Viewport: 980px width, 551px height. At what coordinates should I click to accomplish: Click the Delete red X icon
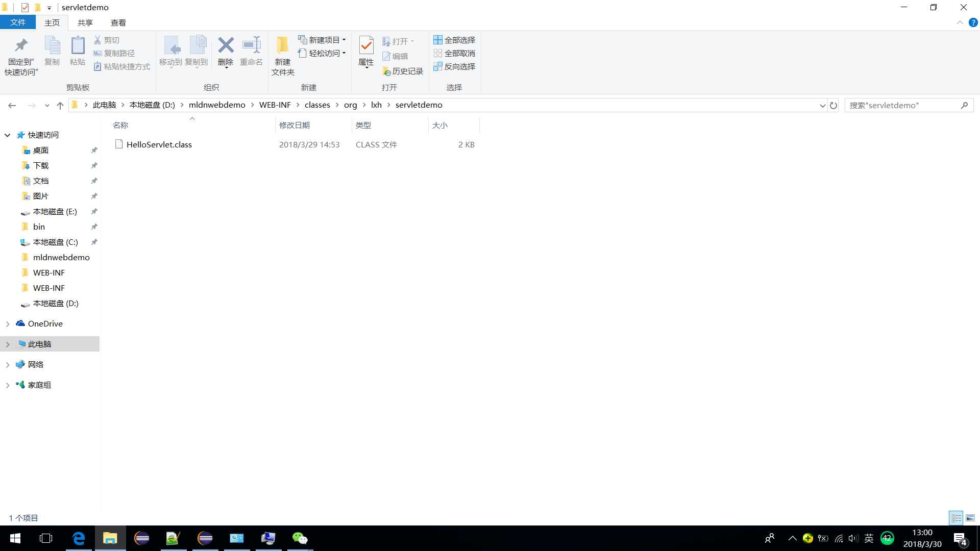[226, 45]
